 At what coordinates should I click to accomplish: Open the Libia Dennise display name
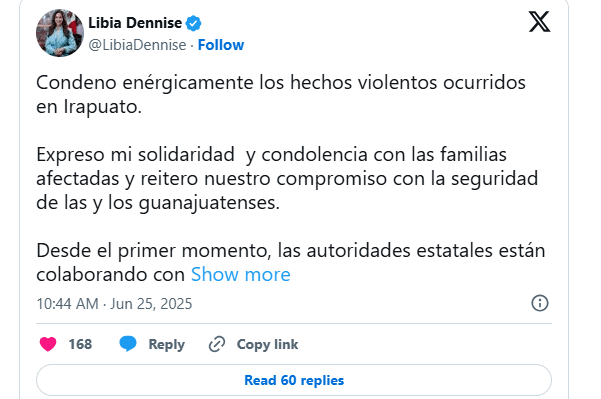pyautogui.click(x=135, y=23)
